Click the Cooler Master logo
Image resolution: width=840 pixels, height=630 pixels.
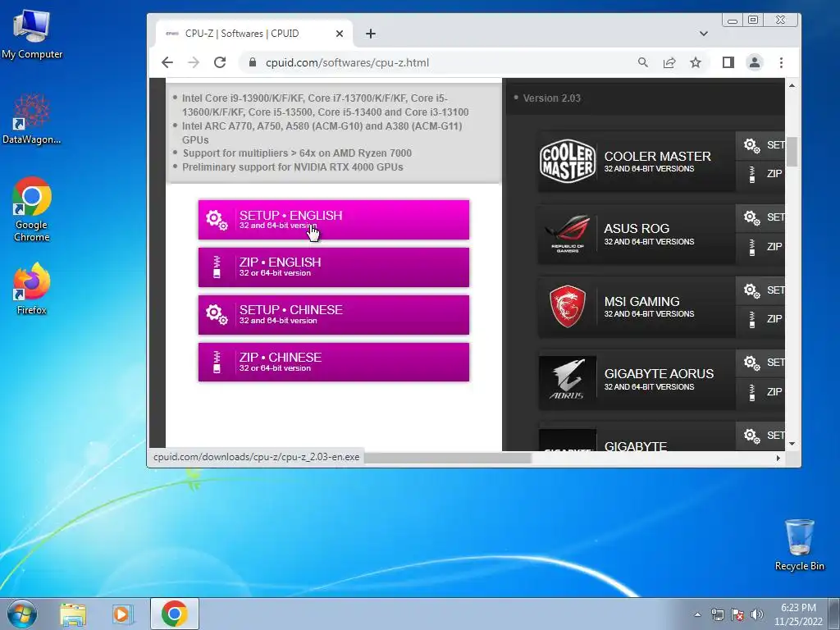pos(568,162)
